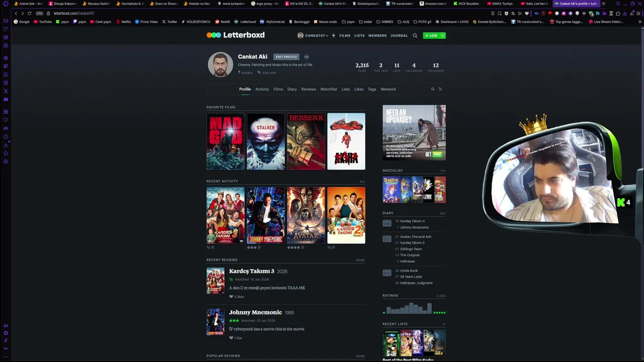Open the profile RSS feed icon
Screen dimensions: 644x362
pyautogui.click(x=440, y=89)
